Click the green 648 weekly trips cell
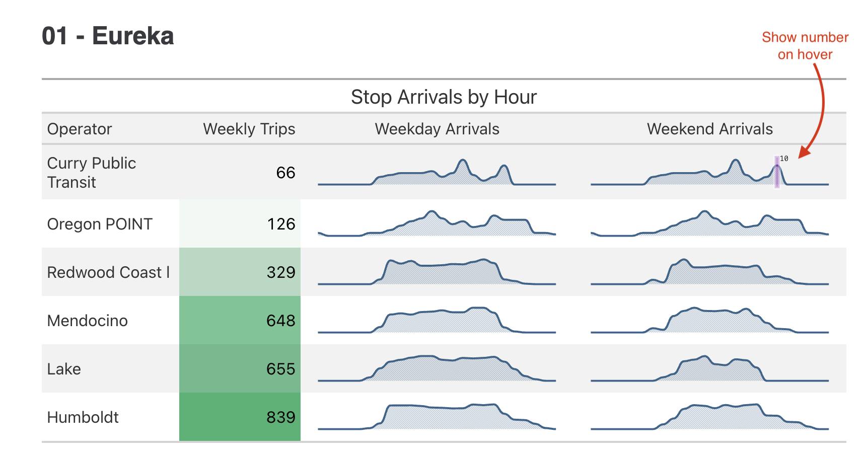Screen dimensions: 868x457 [x=240, y=321]
